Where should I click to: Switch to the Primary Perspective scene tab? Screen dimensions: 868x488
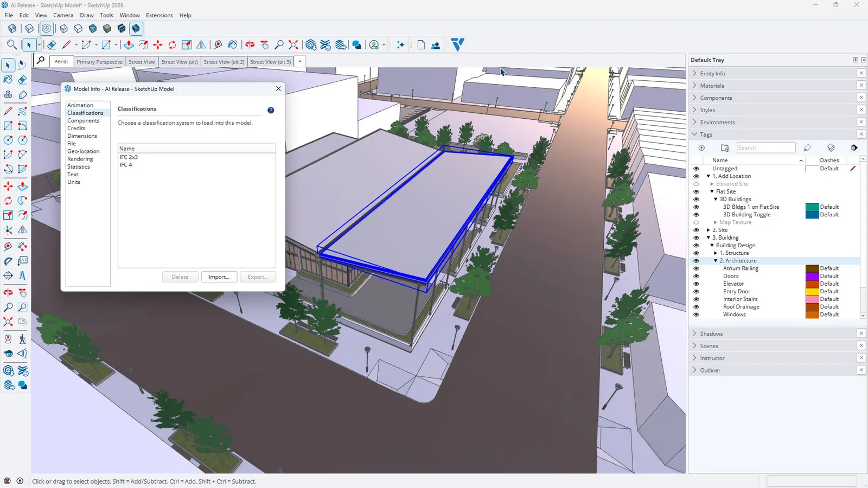click(99, 62)
